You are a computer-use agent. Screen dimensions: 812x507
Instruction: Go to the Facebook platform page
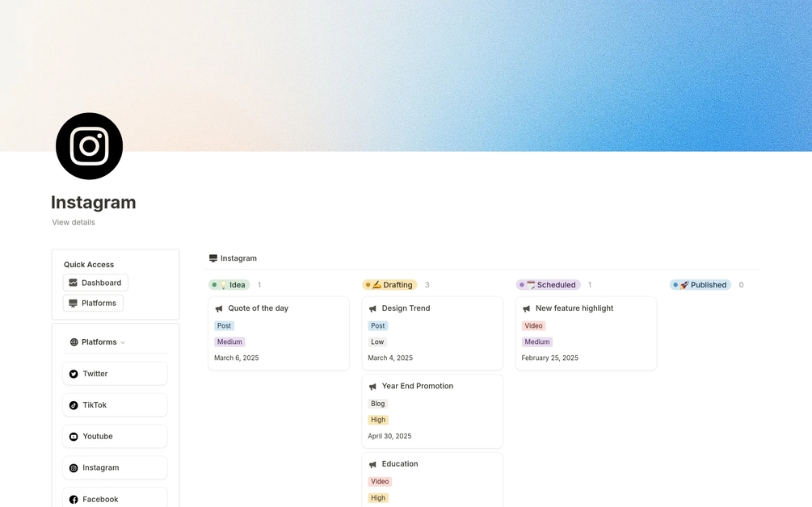tap(115, 497)
